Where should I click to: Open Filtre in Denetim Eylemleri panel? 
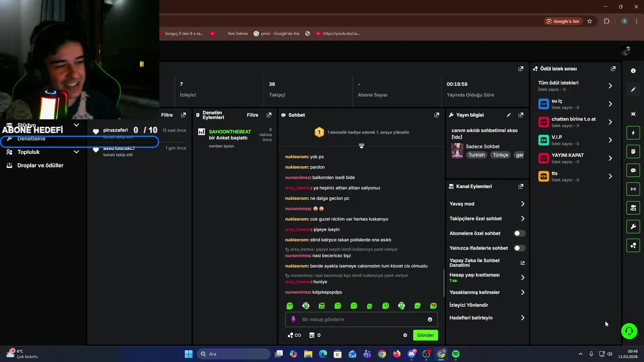point(253,115)
